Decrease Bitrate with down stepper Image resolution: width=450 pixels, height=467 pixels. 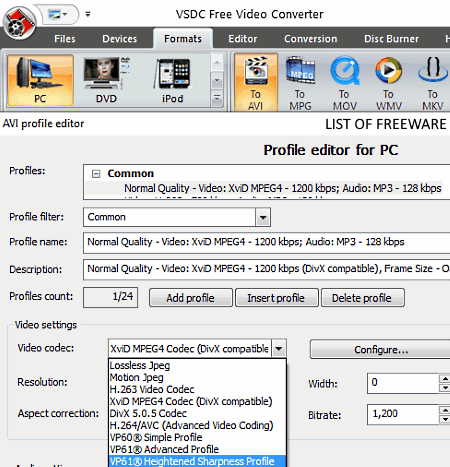pyautogui.click(x=445, y=419)
